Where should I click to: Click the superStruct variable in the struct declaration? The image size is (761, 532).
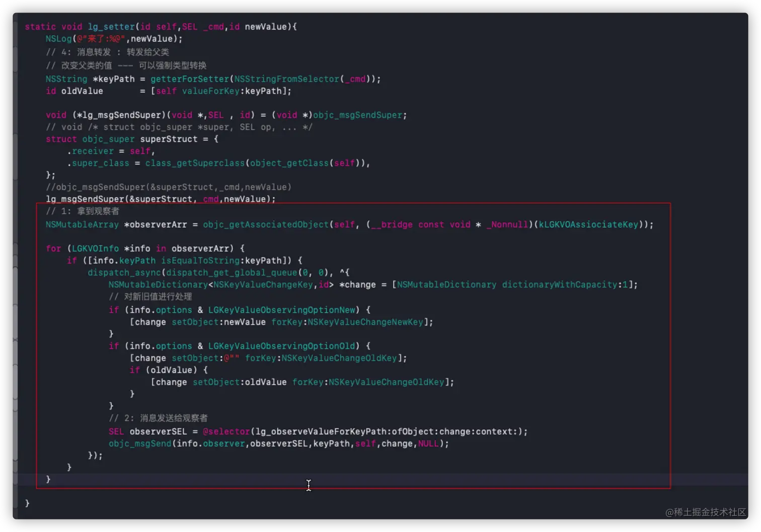tap(169, 139)
